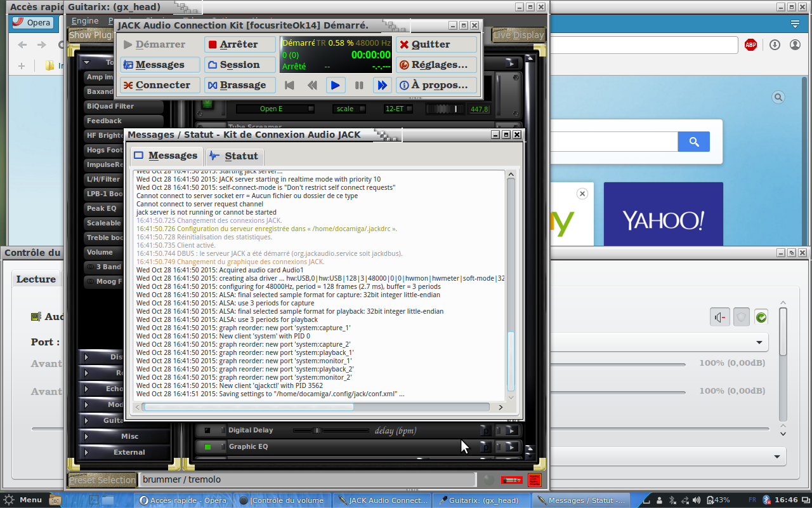Adjust the tuner reference pitch wheel

point(445,109)
